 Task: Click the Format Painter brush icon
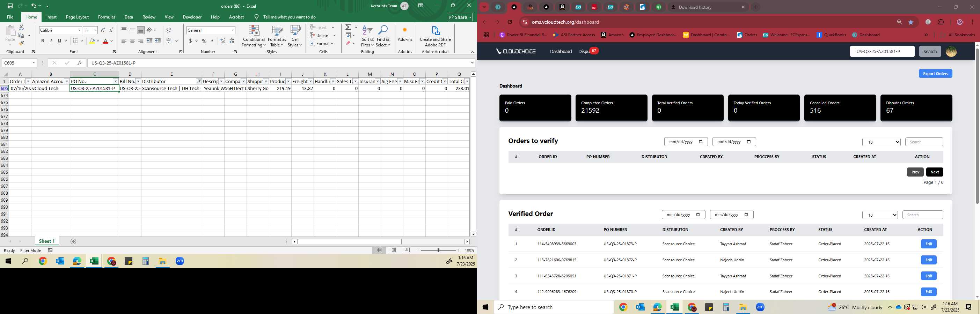21,43
